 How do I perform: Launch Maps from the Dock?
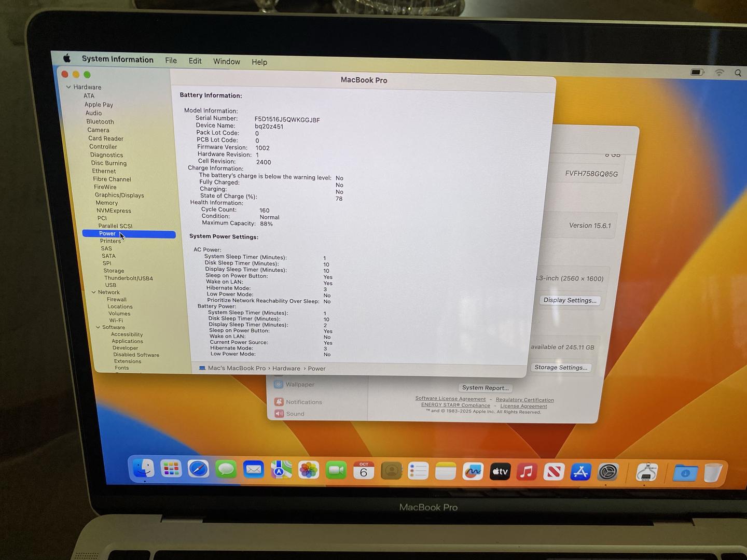pyautogui.click(x=281, y=470)
